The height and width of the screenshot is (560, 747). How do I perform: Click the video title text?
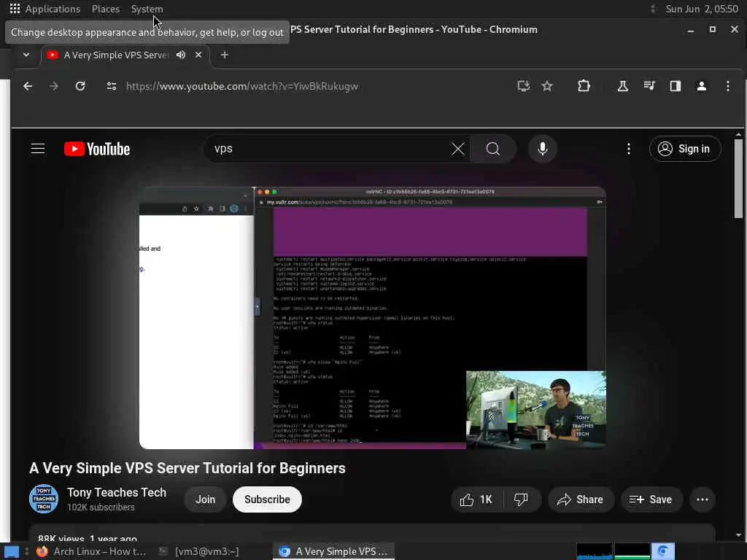[x=187, y=468]
